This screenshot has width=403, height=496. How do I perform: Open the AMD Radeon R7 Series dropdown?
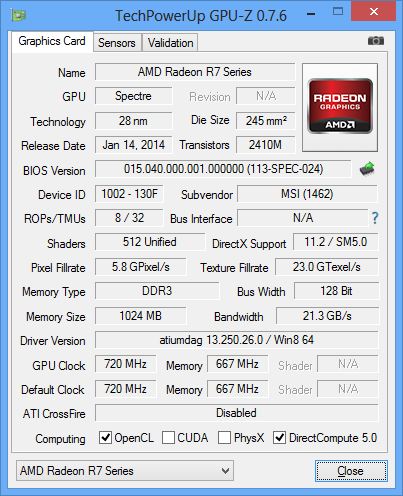tap(125, 471)
